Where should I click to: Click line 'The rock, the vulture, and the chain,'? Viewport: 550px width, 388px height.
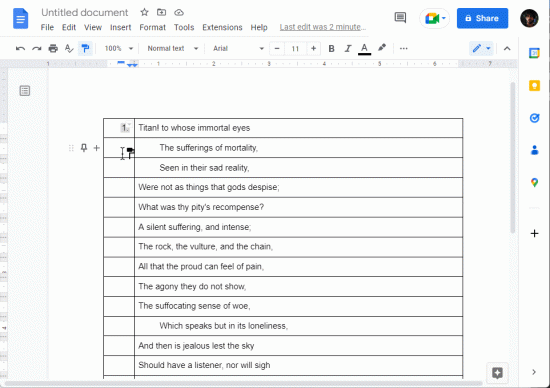tap(205, 246)
